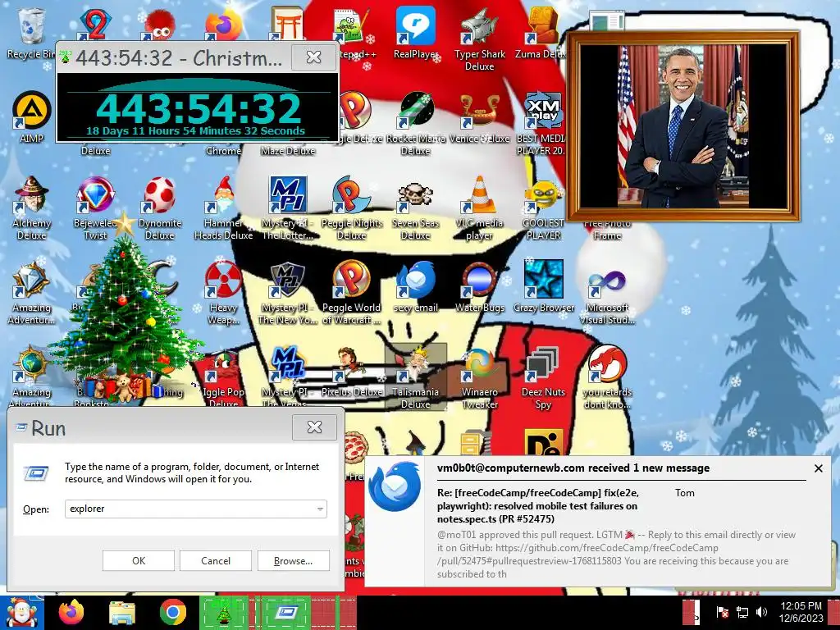Open the 'you retards dont kno...' shortcut
This screenshot has width=840, height=630.
(607, 377)
